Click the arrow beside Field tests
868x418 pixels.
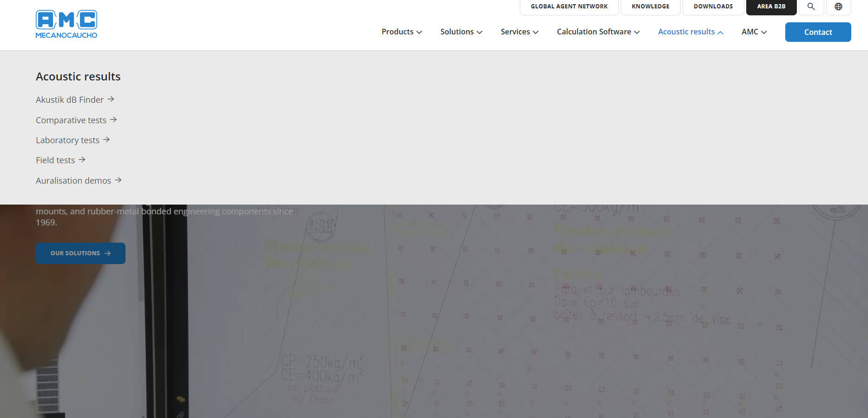[x=82, y=159]
